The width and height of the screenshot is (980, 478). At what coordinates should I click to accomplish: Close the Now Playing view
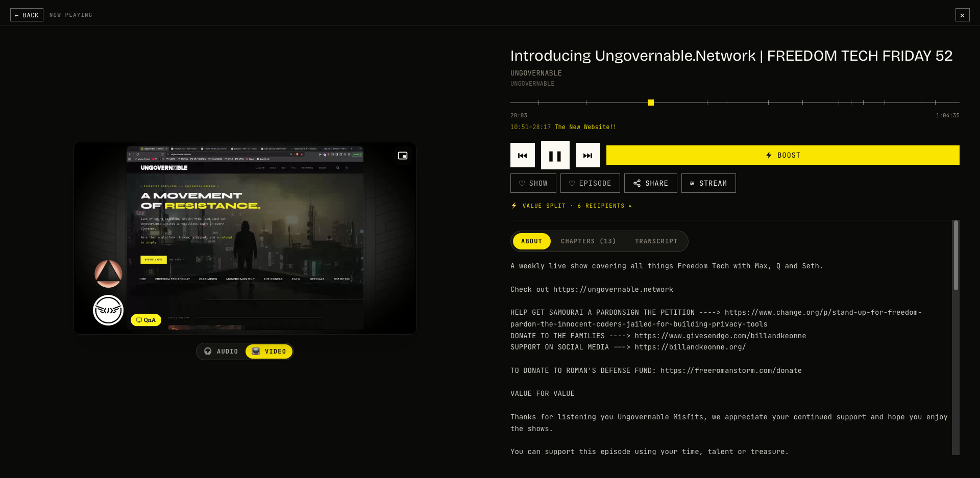click(962, 15)
